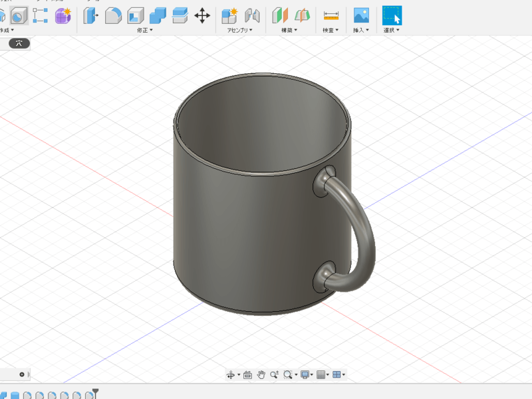
Task: Click the New Component icon
Action: (229, 15)
